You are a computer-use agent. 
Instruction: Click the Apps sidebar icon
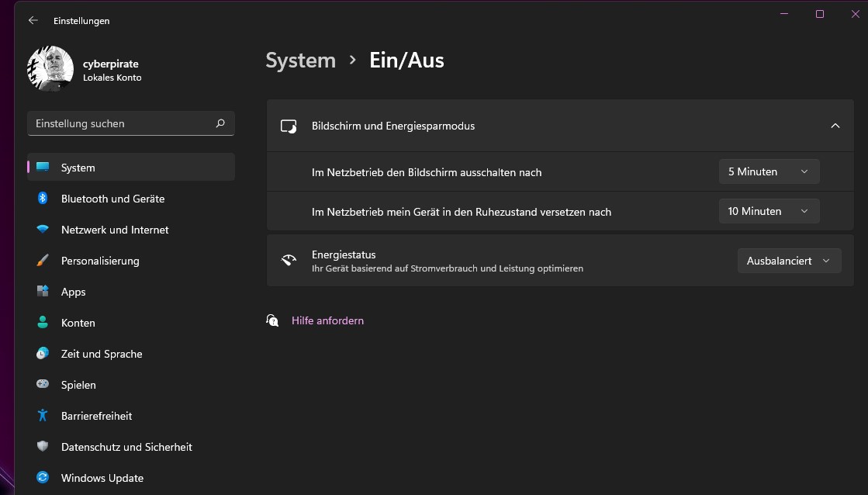(x=43, y=292)
